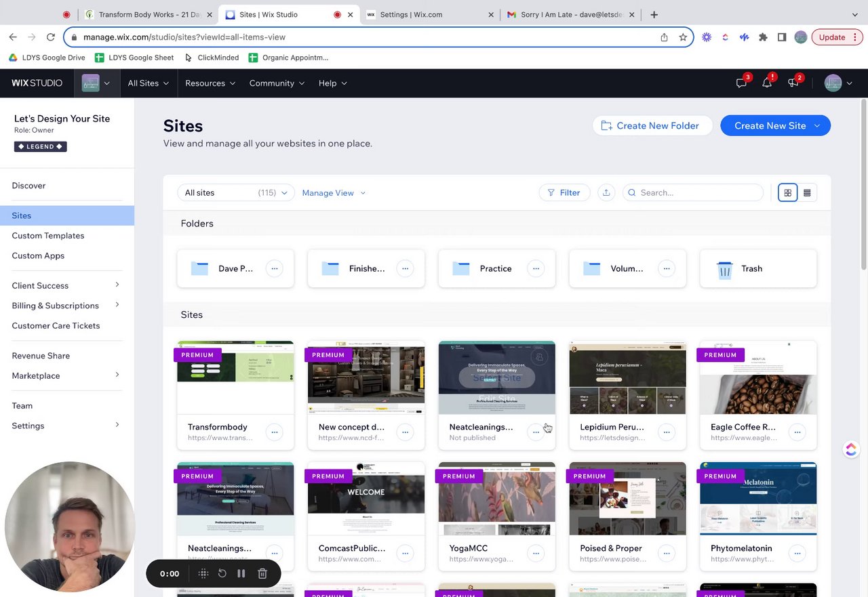868x597 pixels.
Task: Open more actions for YogaMCC site
Action: tap(536, 553)
